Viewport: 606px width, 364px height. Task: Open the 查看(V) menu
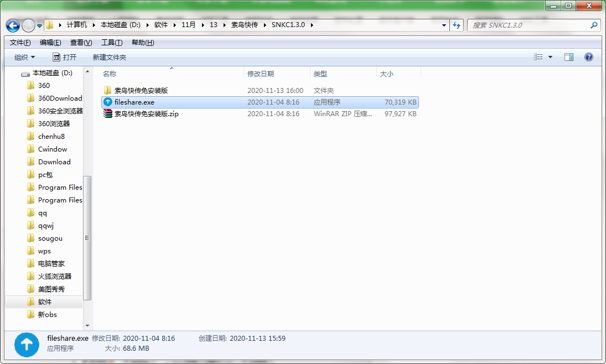(81, 43)
